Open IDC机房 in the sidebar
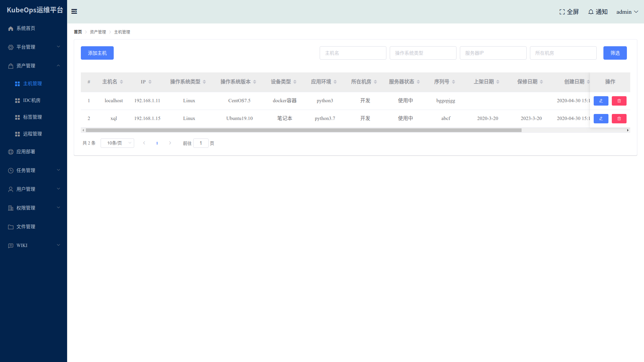This screenshot has height=362, width=644. pyautogui.click(x=32, y=101)
